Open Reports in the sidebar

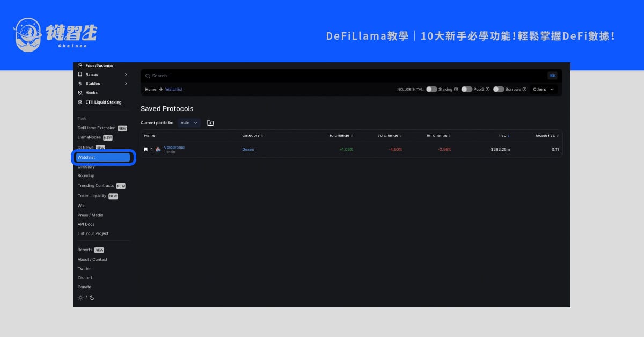[85, 250]
